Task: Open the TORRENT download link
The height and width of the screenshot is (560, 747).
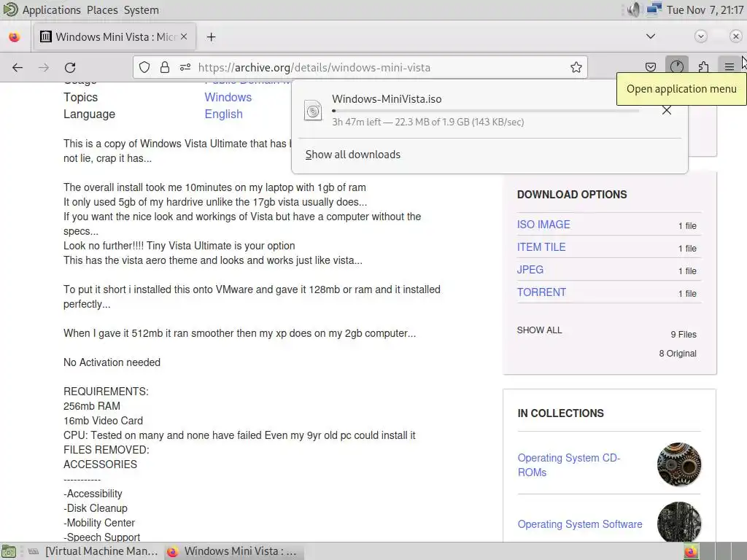Action: (542, 292)
